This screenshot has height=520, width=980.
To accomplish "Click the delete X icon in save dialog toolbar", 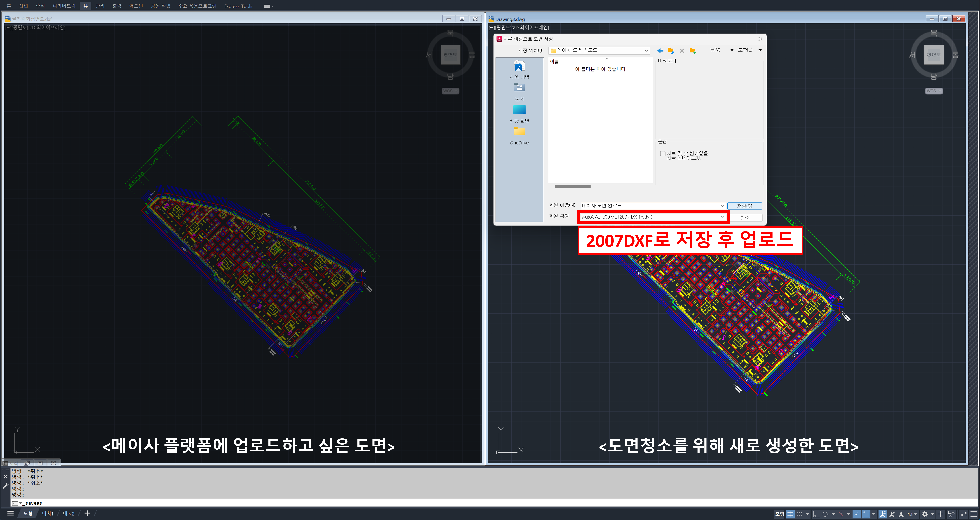I will click(682, 51).
